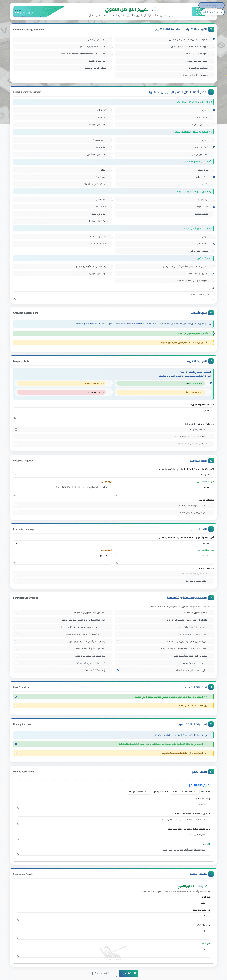The image size is (227, 980).
Task: Click the Summary of Results section icon
Action: coord(211,874)
